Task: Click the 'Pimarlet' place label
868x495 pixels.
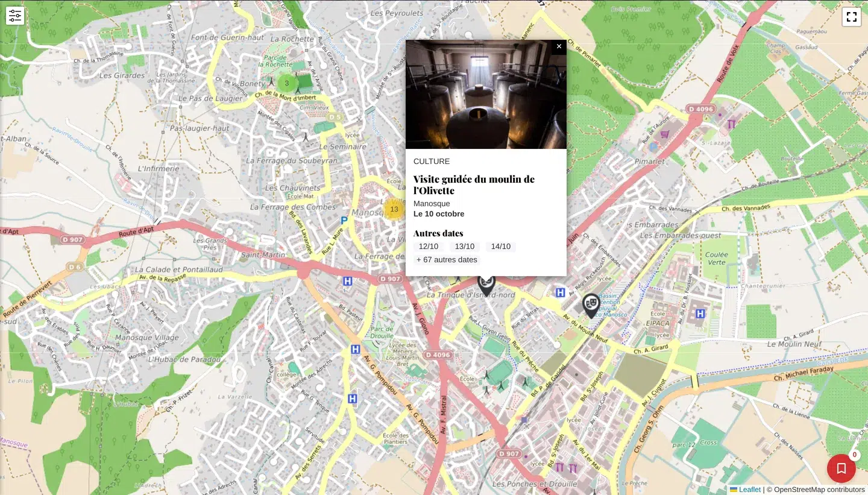Action: 650,161
